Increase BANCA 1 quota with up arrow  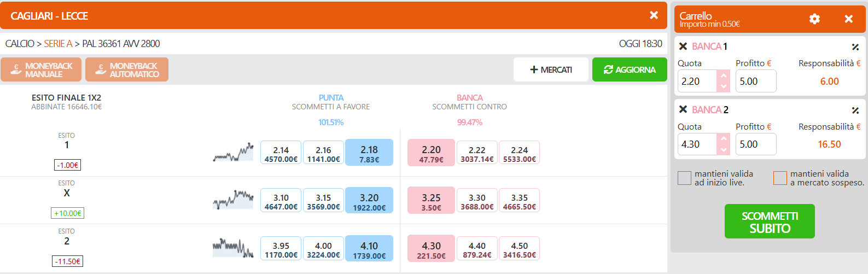tap(724, 75)
